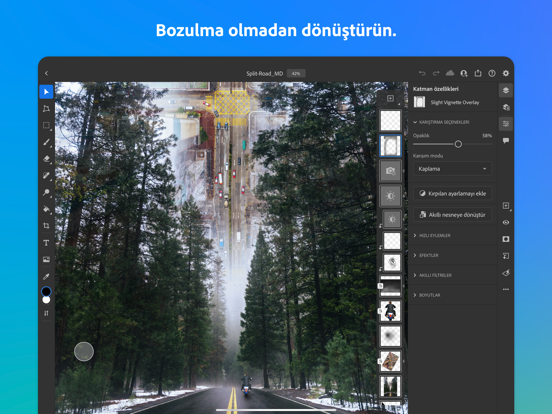The height and width of the screenshot is (414, 552).
Task: Open the Comments speech bubble icon
Action: 506,141
